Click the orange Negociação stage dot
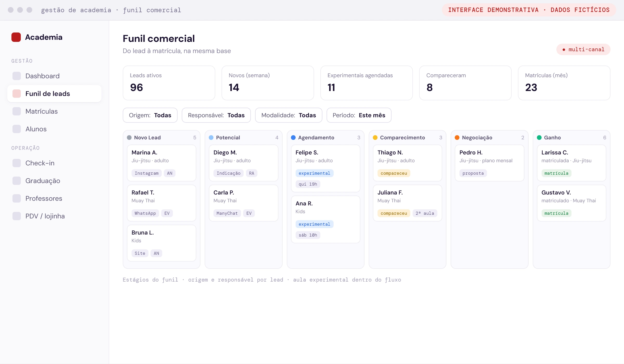Viewport: 624px width, 364px height. (457, 138)
